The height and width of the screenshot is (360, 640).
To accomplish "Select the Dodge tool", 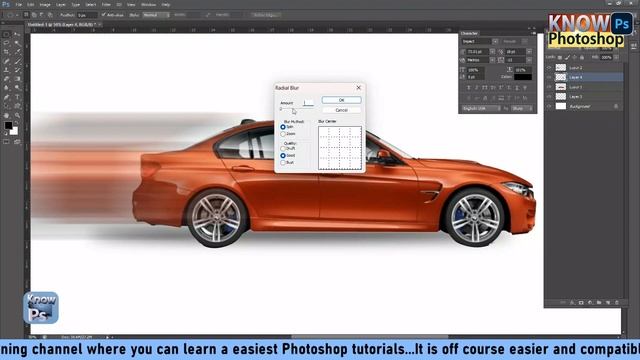I will (17, 87).
